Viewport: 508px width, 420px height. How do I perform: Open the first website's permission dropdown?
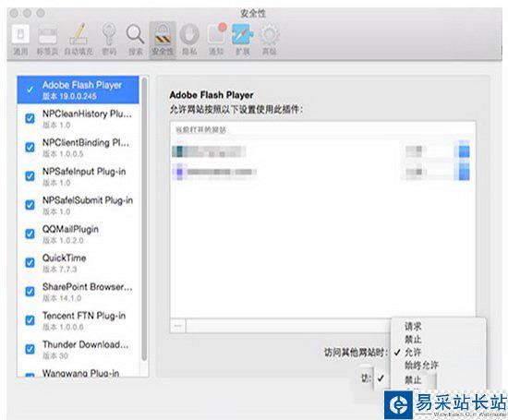pyautogui.click(x=436, y=151)
